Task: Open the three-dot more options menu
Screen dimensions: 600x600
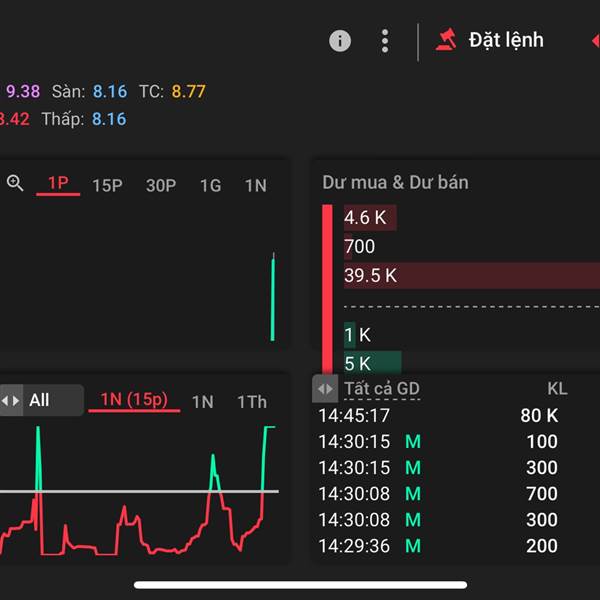Action: [x=385, y=41]
